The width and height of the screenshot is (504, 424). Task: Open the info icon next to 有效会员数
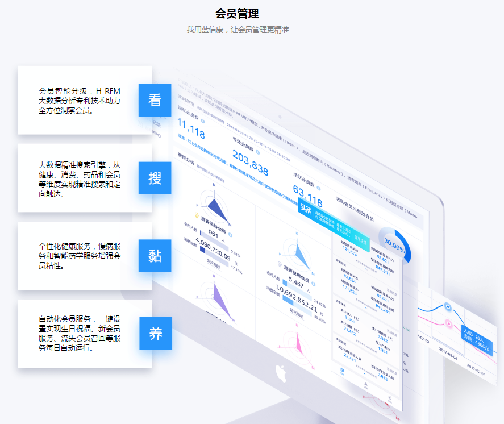tap(258, 152)
